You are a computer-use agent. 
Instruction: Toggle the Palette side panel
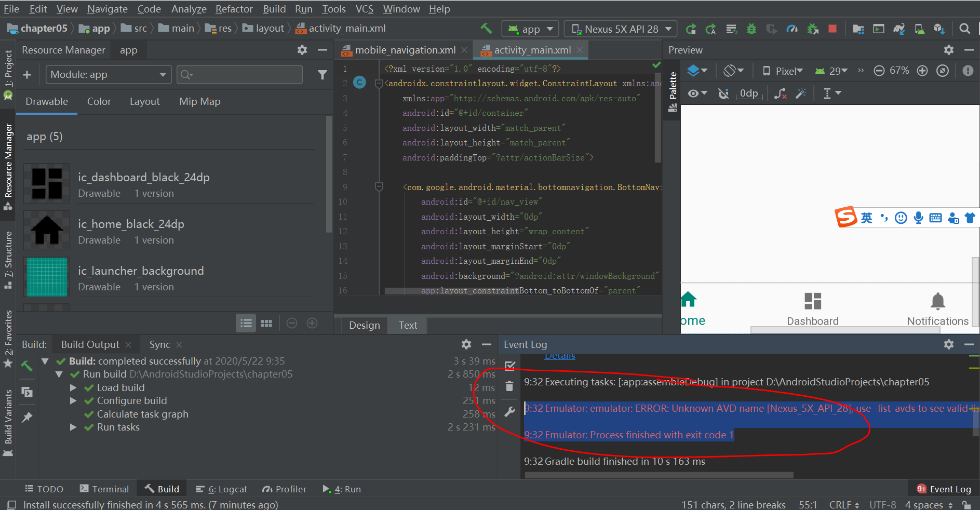[x=673, y=92]
